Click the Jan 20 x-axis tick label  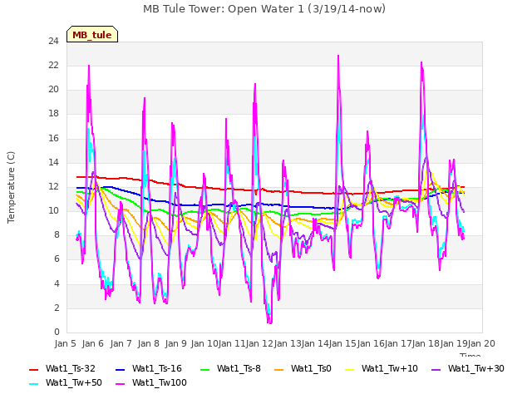point(481,343)
